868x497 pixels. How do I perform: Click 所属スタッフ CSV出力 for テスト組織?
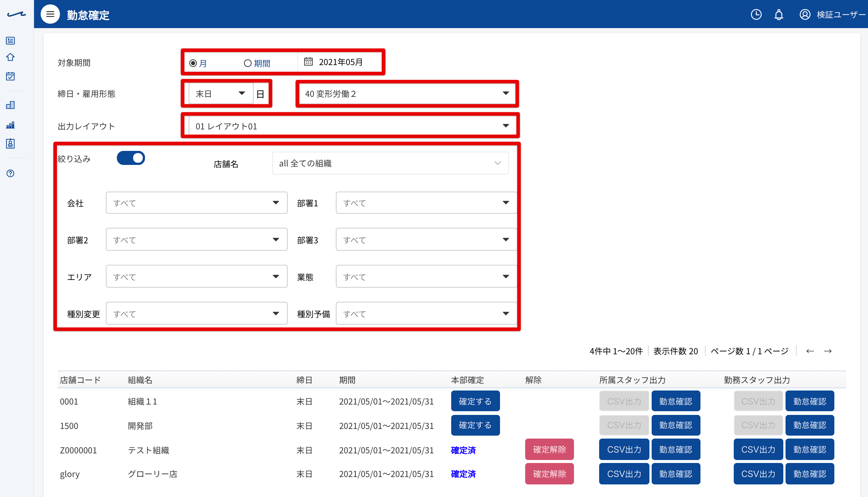(624, 449)
